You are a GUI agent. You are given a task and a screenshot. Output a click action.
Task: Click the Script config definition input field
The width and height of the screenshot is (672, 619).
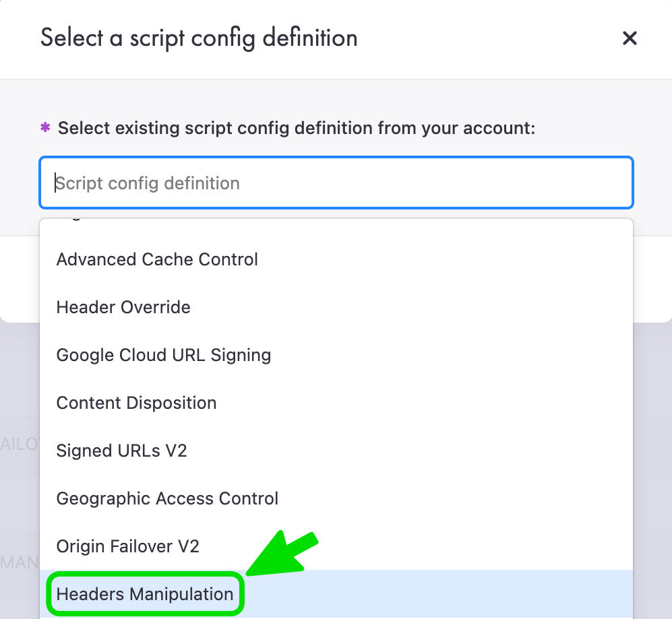[x=336, y=183]
